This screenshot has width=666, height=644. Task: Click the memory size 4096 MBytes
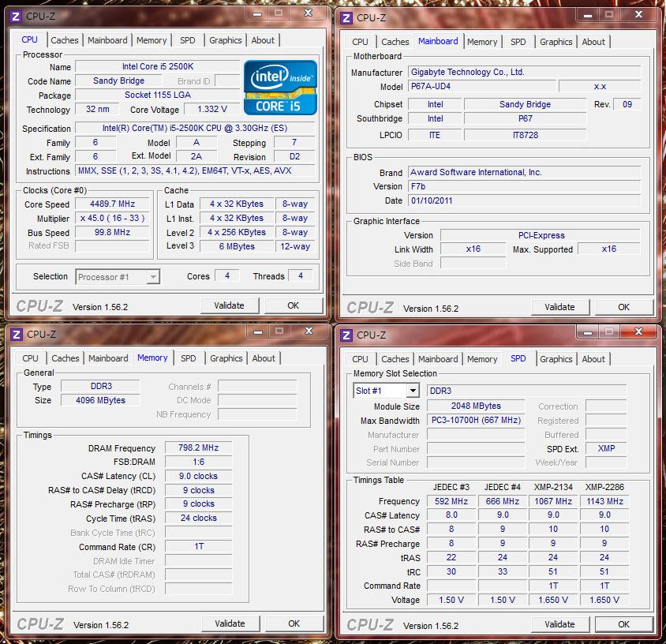[x=100, y=400]
